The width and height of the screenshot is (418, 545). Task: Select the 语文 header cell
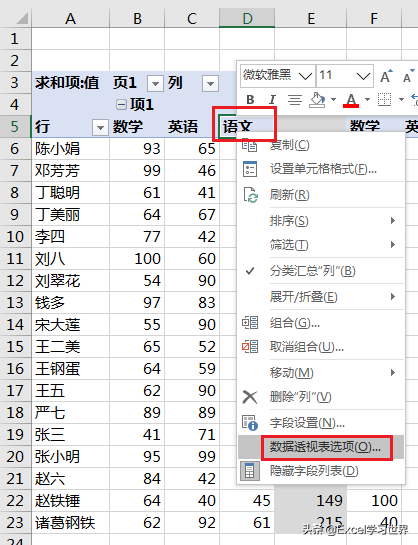[x=247, y=126]
